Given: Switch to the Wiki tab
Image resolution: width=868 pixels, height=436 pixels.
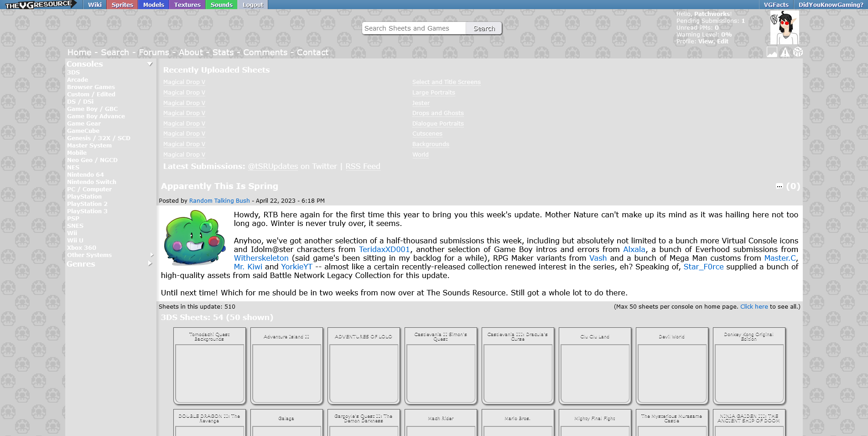Looking at the screenshot, I should pos(95,5).
